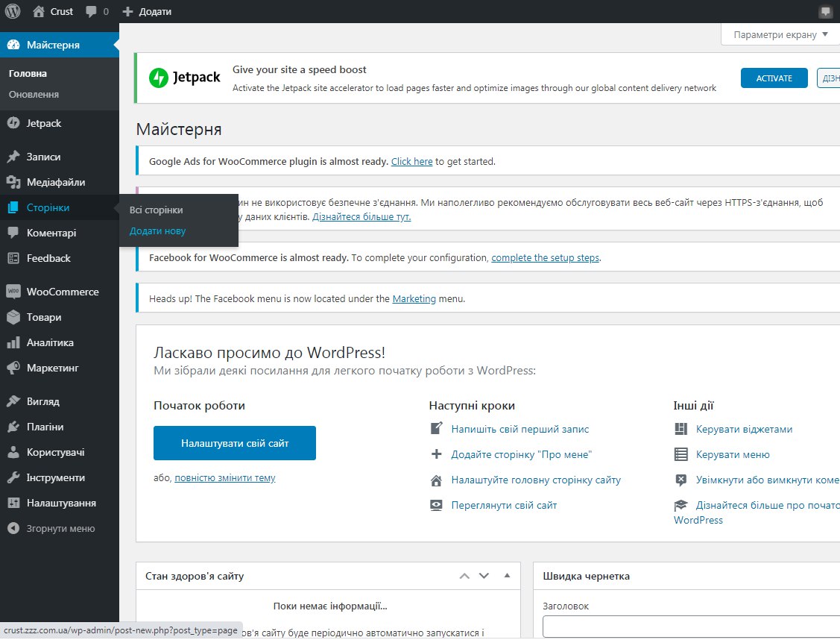
Task: Click the Товари box icon
Action: click(x=13, y=317)
